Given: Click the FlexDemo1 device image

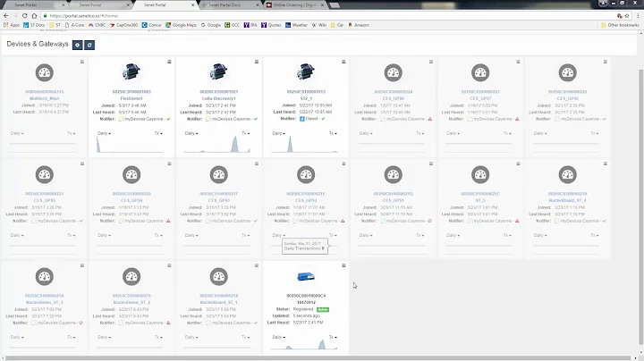Looking at the screenshot, I should pyautogui.click(x=131, y=71).
